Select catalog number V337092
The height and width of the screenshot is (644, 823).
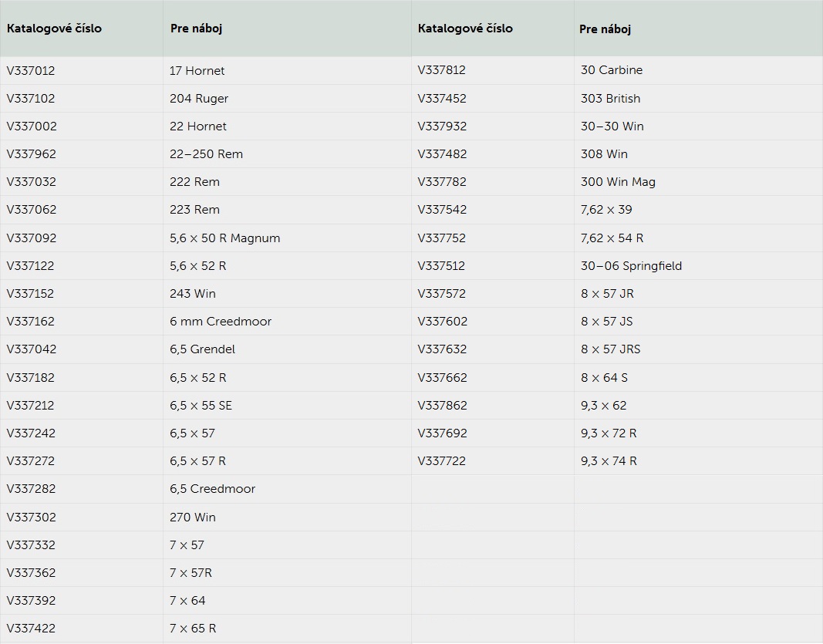[x=31, y=238]
